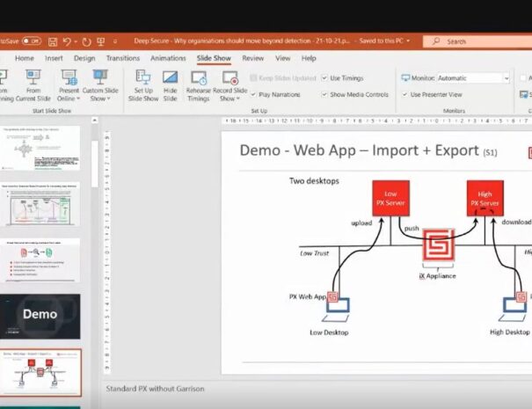The width and height of the screenshot is (532, 409).
Task: Open the Present Online dropdown arrow
Action: [x=78, y=99]
